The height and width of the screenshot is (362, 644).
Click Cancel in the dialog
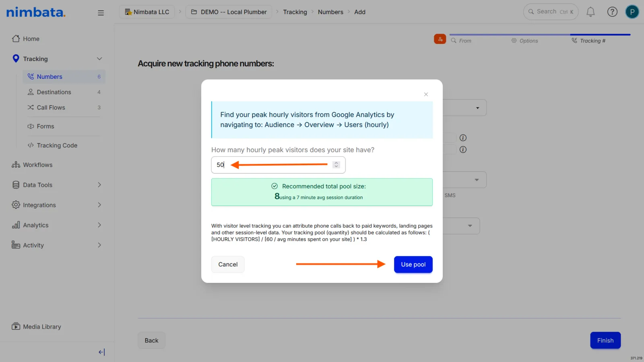click(228, 265)
